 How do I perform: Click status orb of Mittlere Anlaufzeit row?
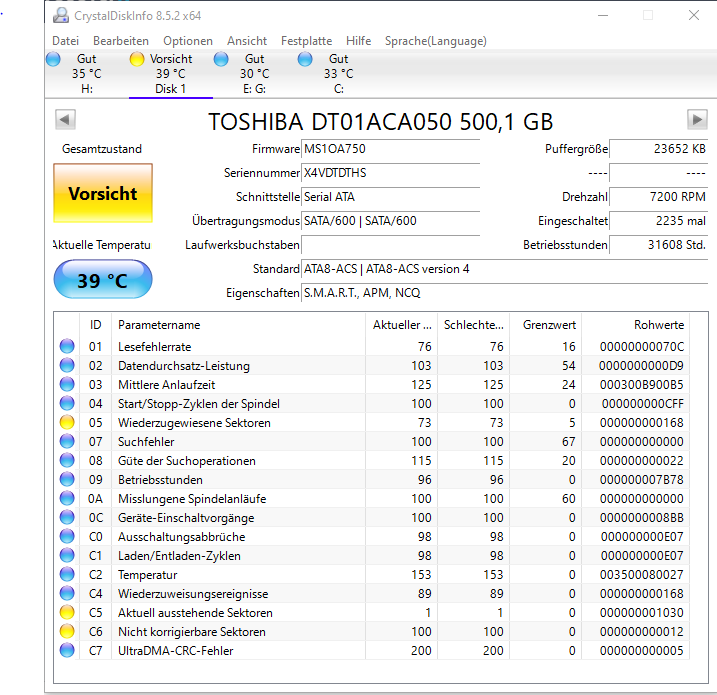[x=67, y=384]
